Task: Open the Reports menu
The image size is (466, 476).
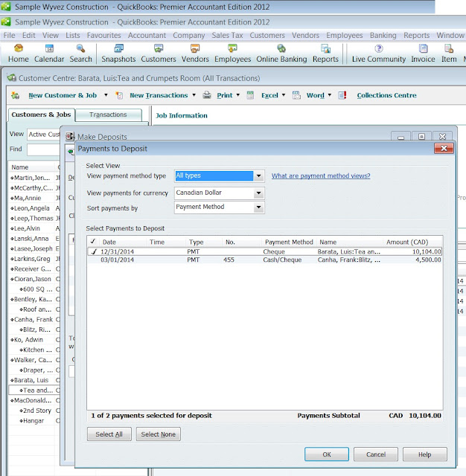Action: (x=416, y=35)
